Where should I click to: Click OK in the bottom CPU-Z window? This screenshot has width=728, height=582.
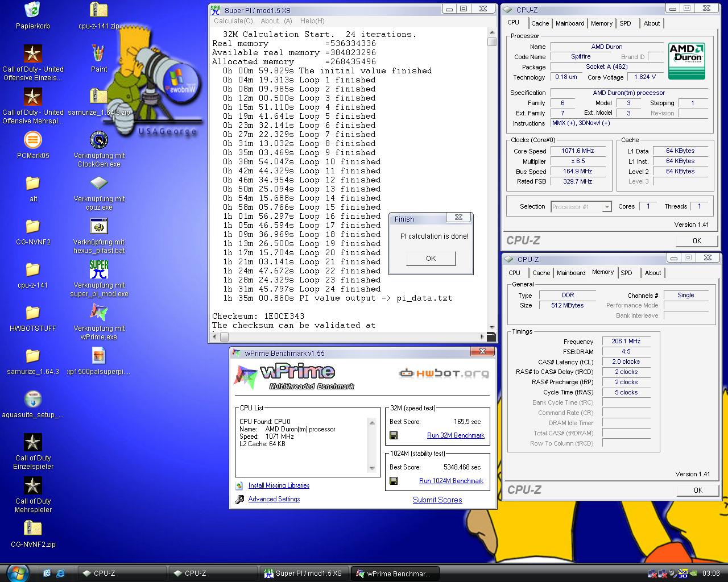pos(697,490)
